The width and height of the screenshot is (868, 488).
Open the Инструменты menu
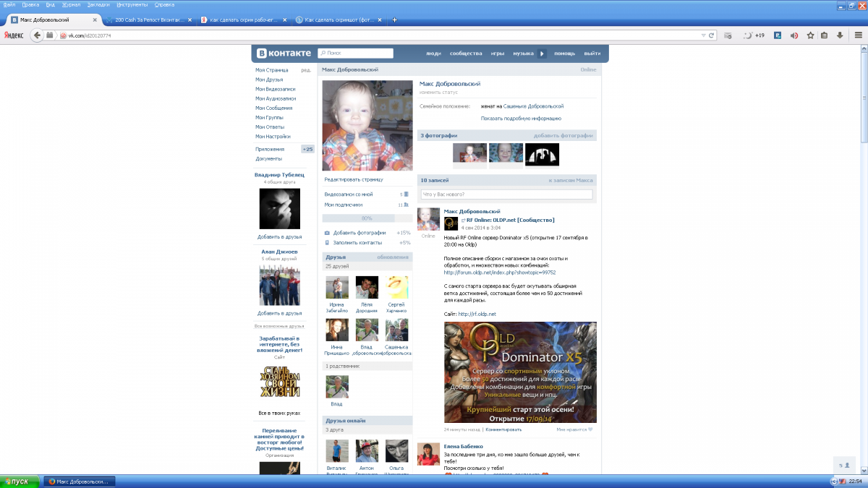pos(132,4)
